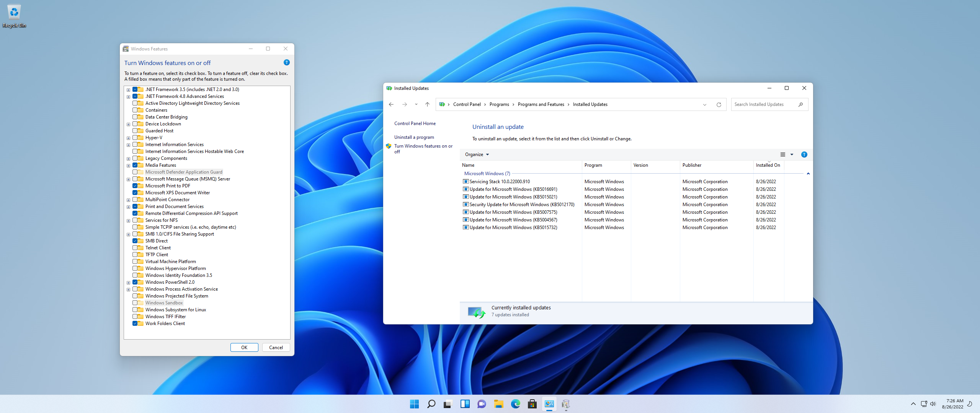Open Microsoft Edge from taskbar
The height and width of the screenshot is (413, 980).
(x=515, y=404)
